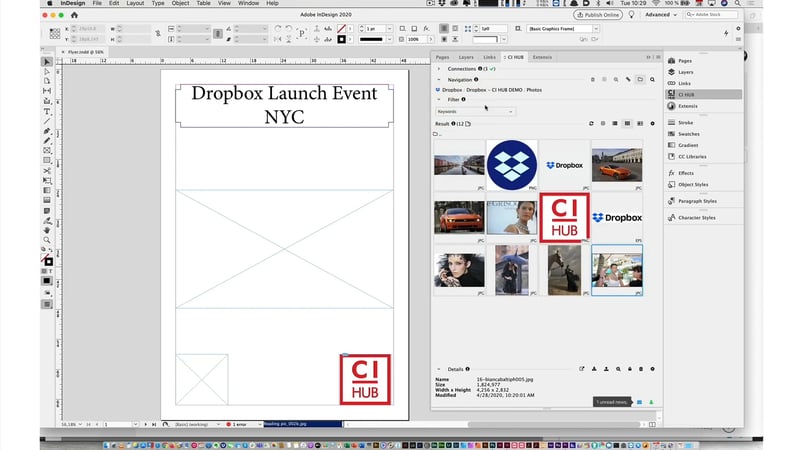Switch results to detail tile view
The height and width of the screenshot is (450, 800).
click(x=640, y=123)
